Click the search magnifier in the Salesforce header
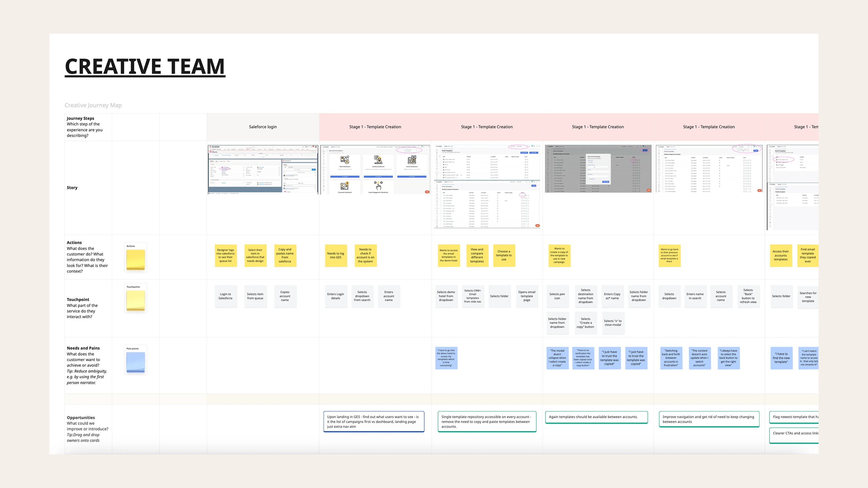Screen dimensions: 868x488 click(251, 147)
